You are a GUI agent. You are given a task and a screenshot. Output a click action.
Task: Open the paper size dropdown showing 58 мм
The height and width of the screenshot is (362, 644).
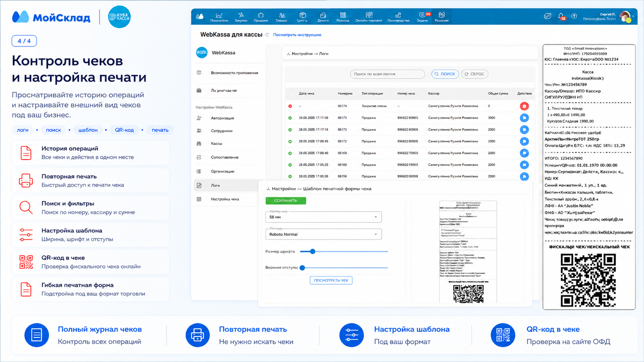324,217
